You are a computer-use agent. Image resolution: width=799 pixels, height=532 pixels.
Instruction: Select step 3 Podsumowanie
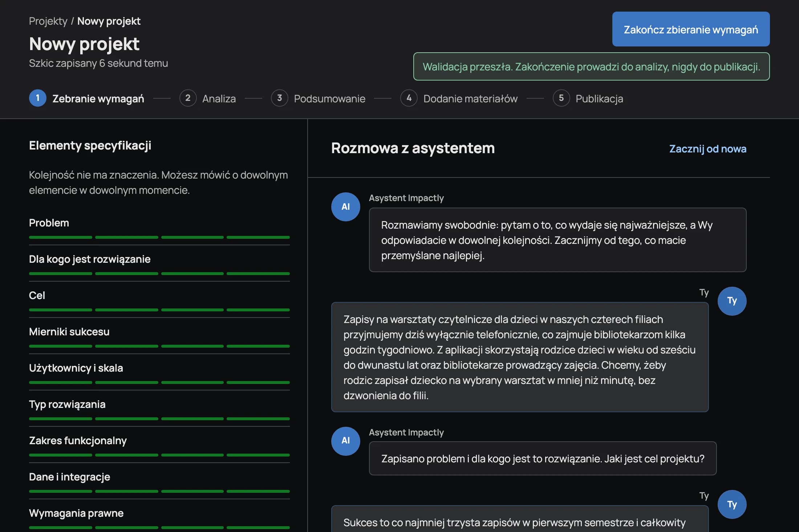click(318, 98)
